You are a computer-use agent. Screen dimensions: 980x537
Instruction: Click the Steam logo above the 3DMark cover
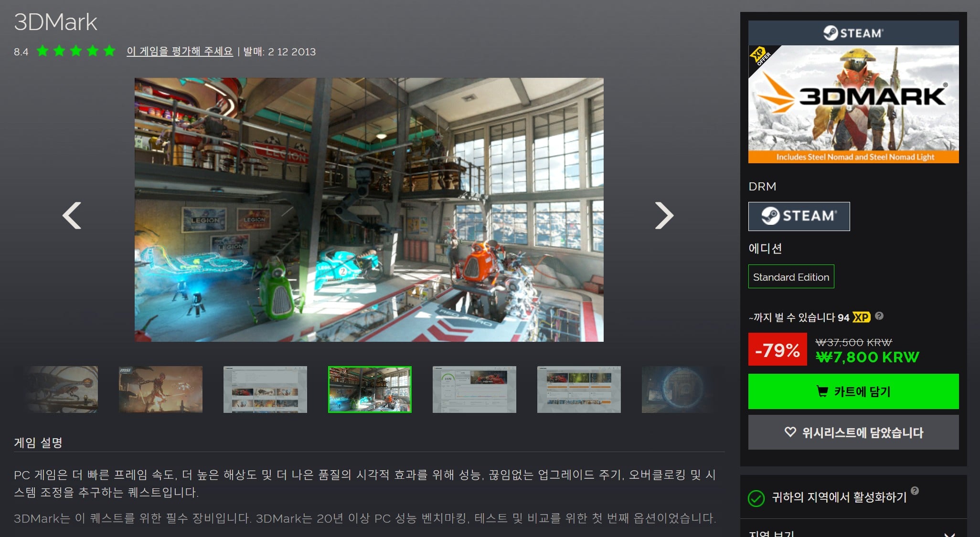click(853, 33)
